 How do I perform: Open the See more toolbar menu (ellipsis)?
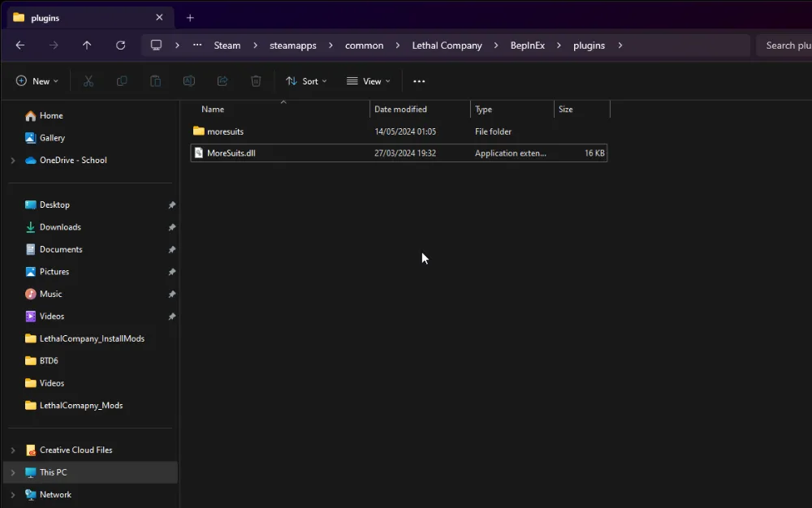(419, 81)
